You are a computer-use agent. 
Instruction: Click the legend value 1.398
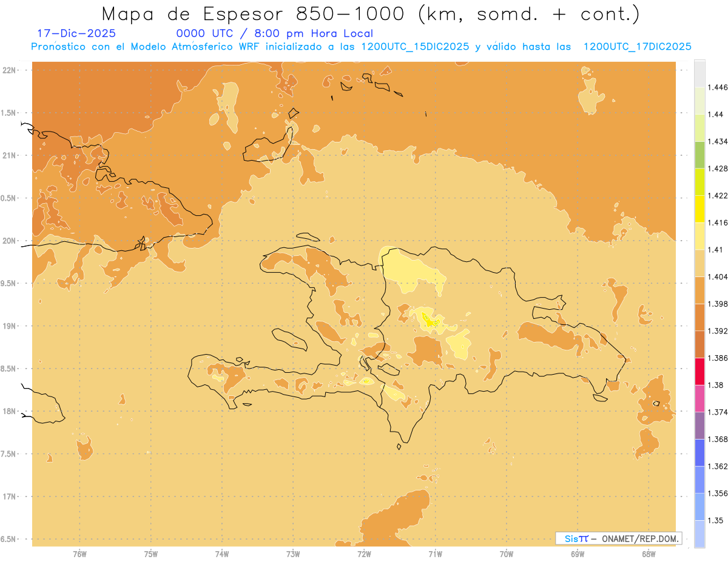718,304
